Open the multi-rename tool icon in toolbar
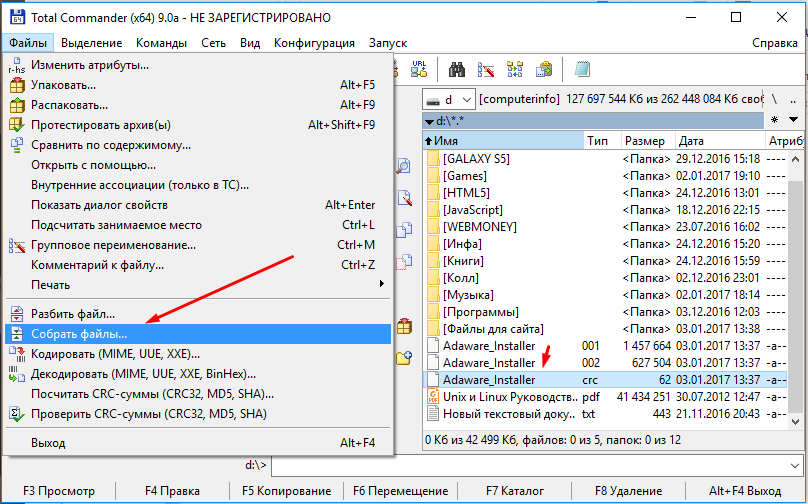 [x=487, y=69]
